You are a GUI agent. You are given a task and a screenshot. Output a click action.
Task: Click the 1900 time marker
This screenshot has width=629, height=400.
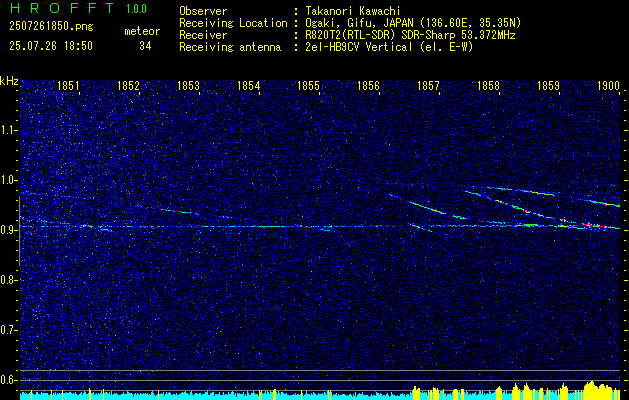pos(609,85)
